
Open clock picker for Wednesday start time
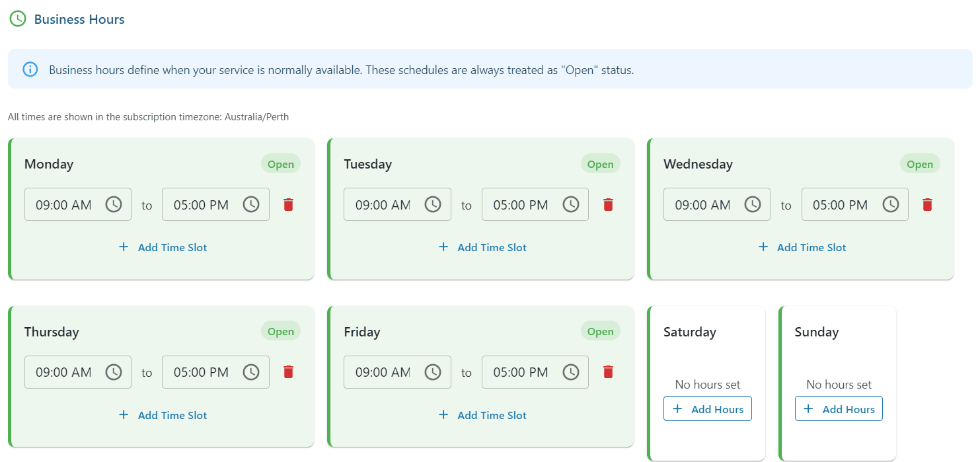753,204
